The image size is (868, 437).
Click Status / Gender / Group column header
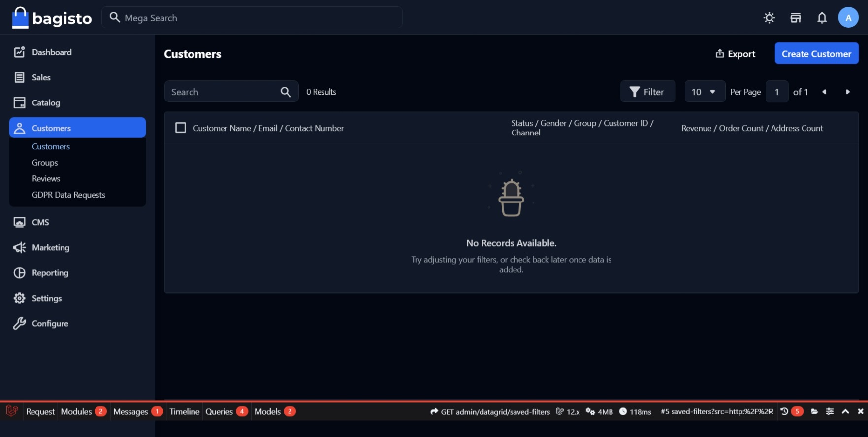point(582,128)
